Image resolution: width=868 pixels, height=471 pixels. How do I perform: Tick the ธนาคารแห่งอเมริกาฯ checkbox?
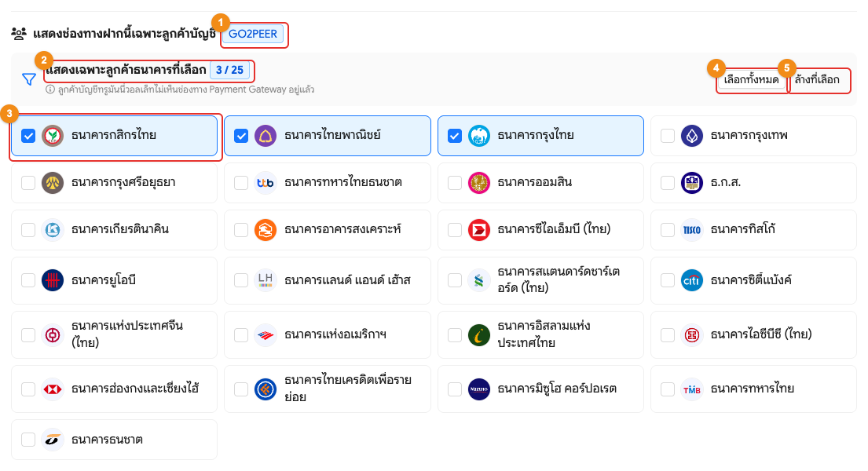point(241,335)
